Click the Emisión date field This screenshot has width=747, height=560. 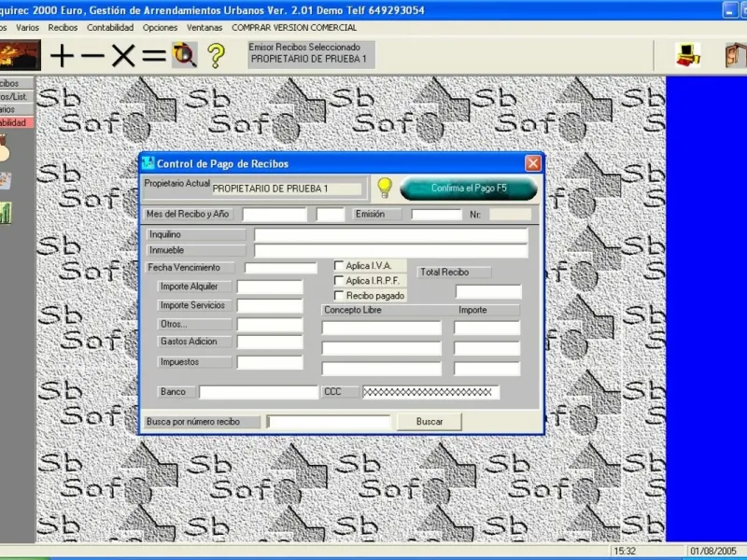click(436, 215)
